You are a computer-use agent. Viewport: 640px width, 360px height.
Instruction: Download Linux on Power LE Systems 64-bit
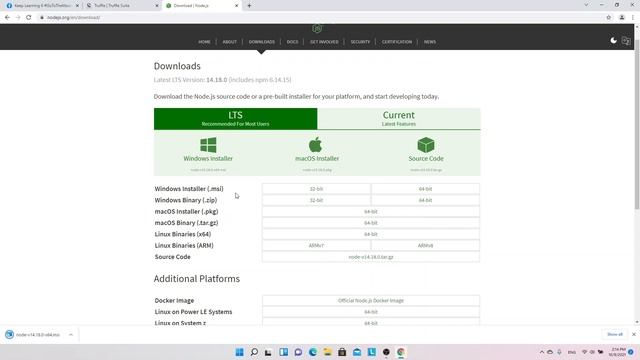pyautogui.click(x=371, y=312)
